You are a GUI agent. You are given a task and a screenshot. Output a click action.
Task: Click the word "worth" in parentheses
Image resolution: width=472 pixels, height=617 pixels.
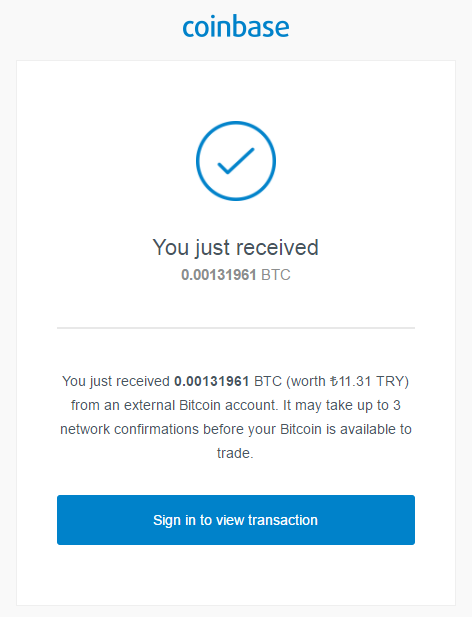pos(308,381)
